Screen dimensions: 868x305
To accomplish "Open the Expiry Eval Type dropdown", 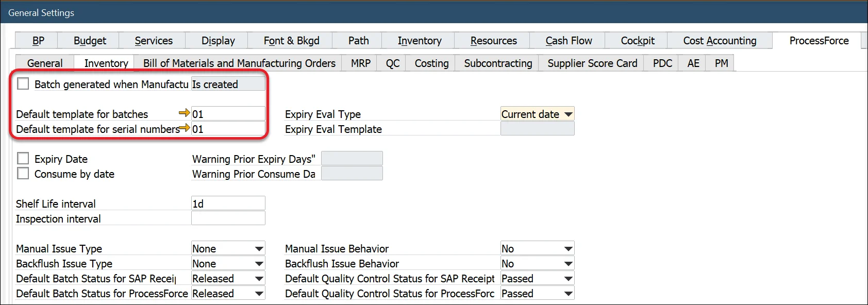I will coord(537,114).
